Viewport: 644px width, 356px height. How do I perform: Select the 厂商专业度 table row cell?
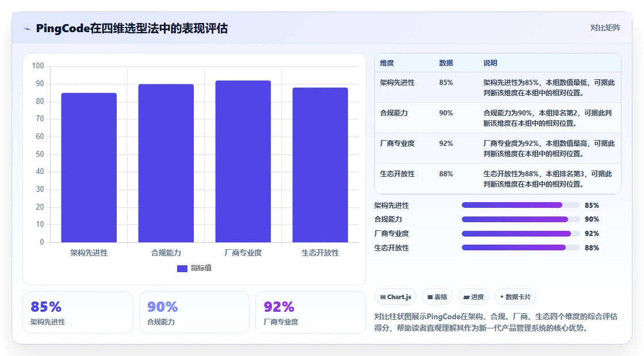pos(397,143)
